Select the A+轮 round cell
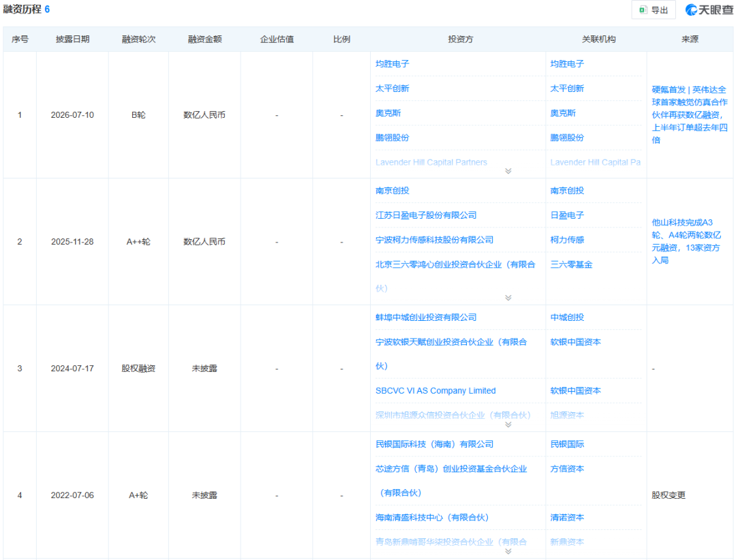The height and width of the screenshot is (560, 736). [x=138, y=495]
